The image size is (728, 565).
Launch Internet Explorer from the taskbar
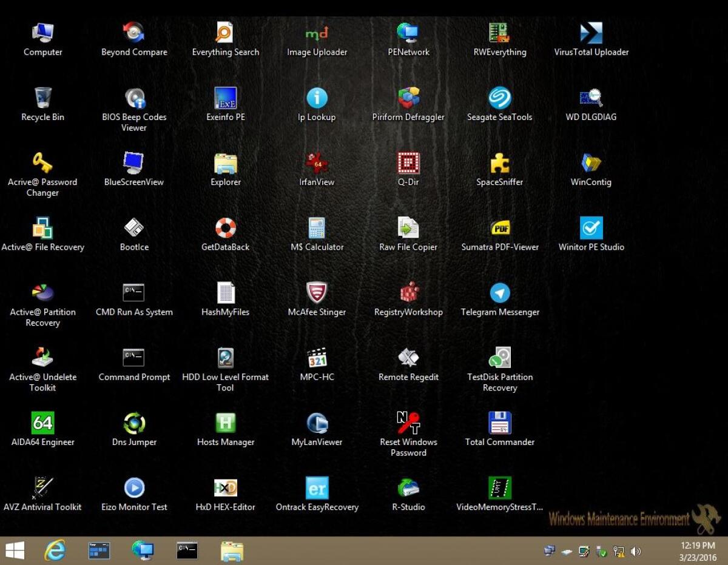[55, 550]
